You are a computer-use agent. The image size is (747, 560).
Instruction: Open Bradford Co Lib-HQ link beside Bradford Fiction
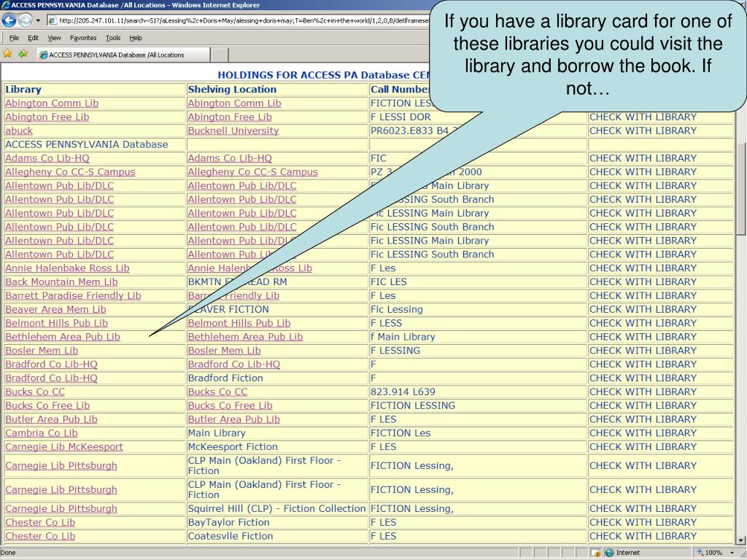(51, 378)
